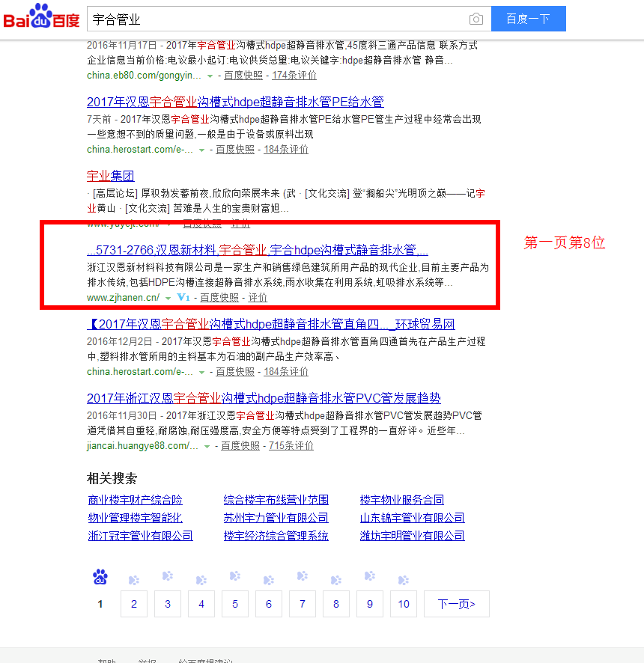
Task: Select related search 苏州宇力管业有限公司
Action: click(276, 518)
